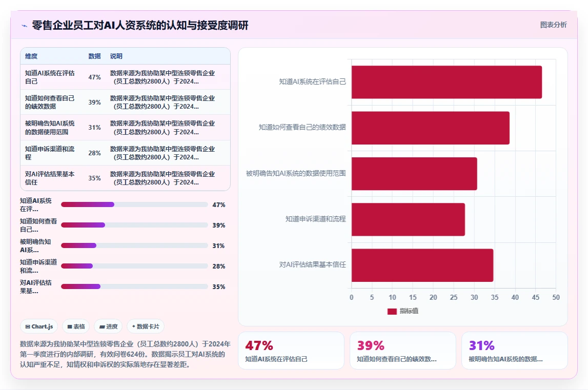Image resolution: width=588 pixels, height=390 pixels.
Task: Click the 35% value in the table
Action: pos(94,178)
